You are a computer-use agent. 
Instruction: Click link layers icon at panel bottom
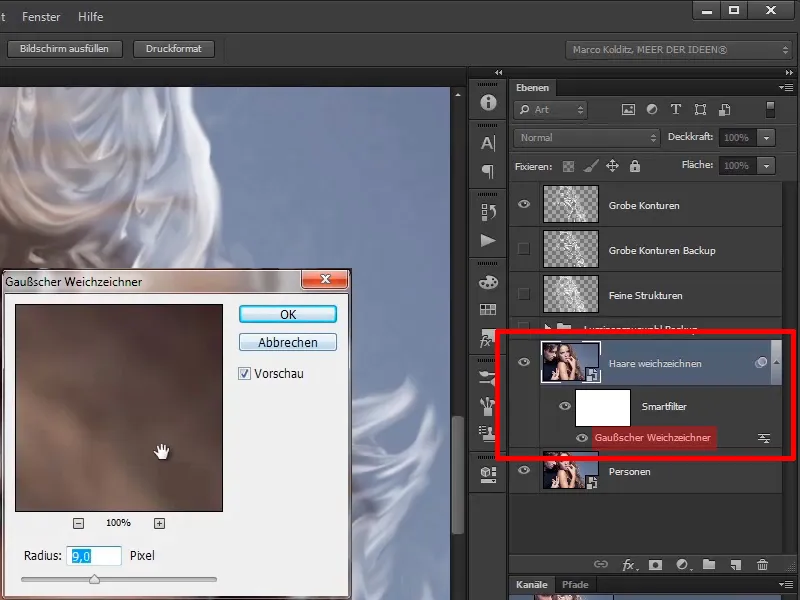601,564
